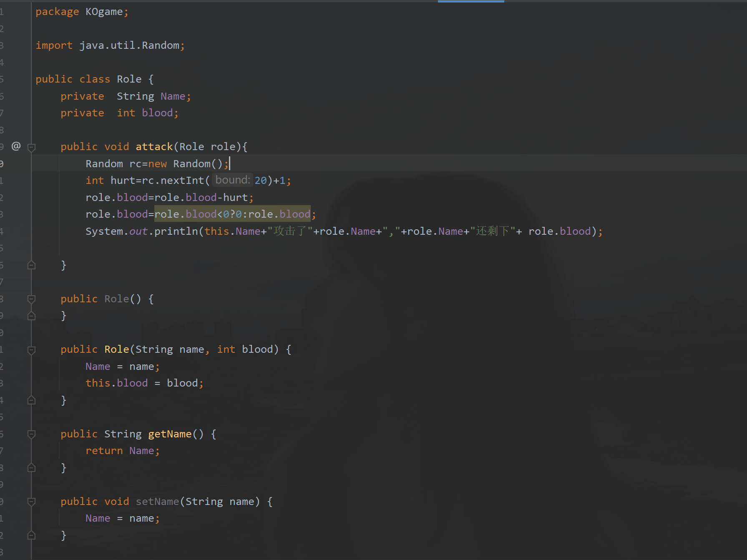Click italic 'out' in System.out

[x=138, y=231]
